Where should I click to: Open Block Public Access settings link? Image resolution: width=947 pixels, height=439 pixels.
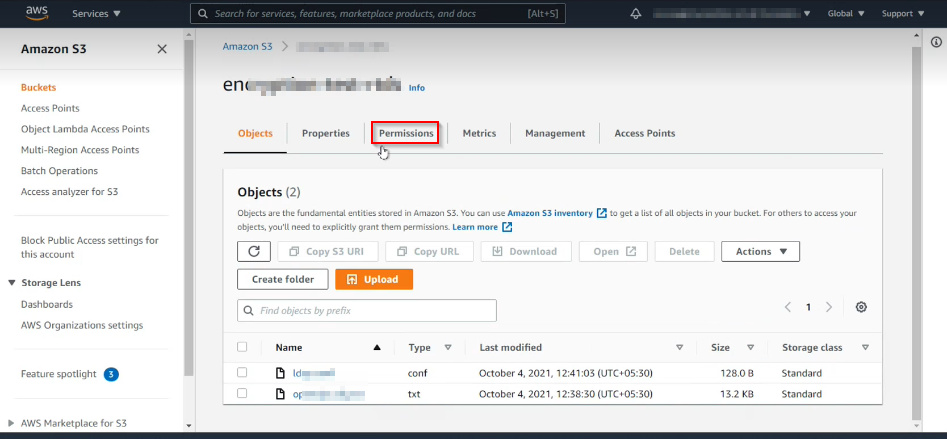coord(89,248)
